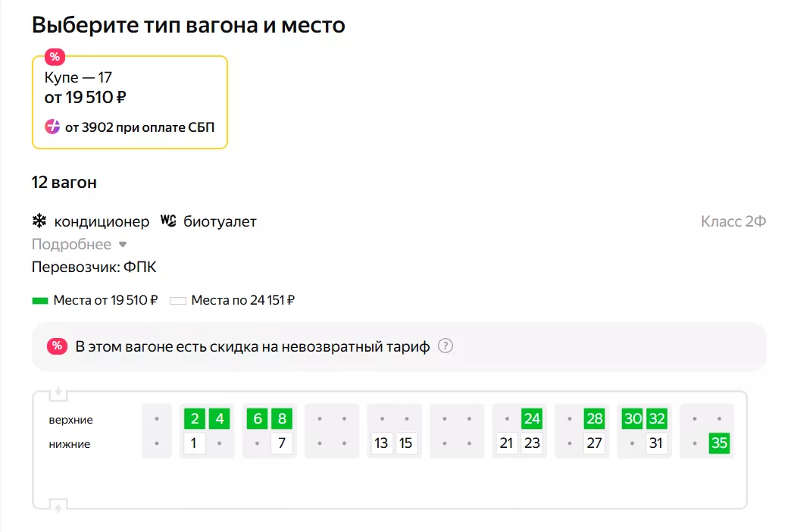The width and height of the screenshot is (794, 532).
Task: Choose lower seat 27
Action: (595, 443)
